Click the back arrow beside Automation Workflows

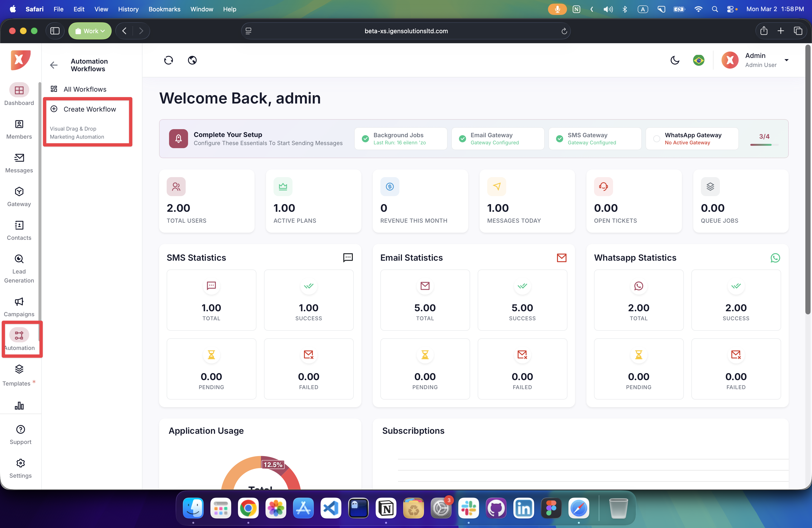point(54,65)
